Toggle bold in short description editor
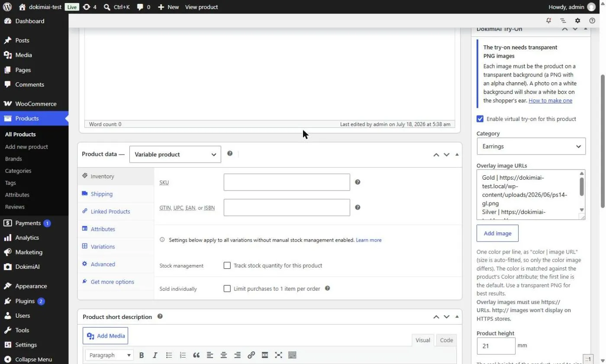 point(142,355)
